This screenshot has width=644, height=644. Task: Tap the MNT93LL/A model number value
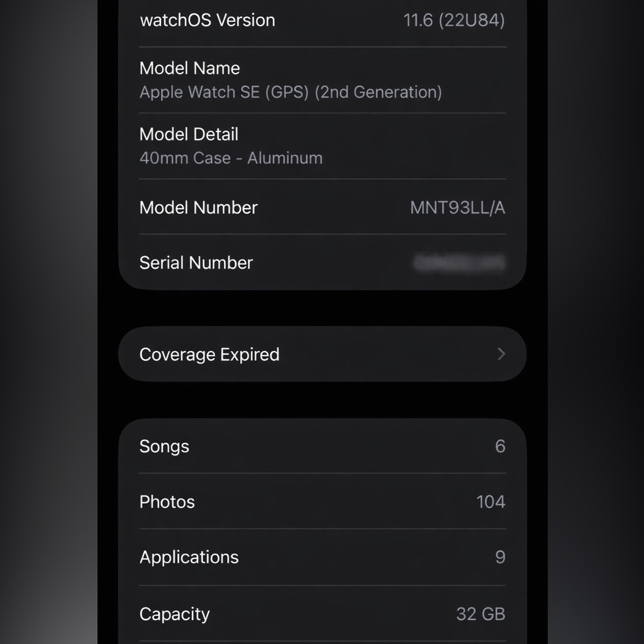coord(457,207)
